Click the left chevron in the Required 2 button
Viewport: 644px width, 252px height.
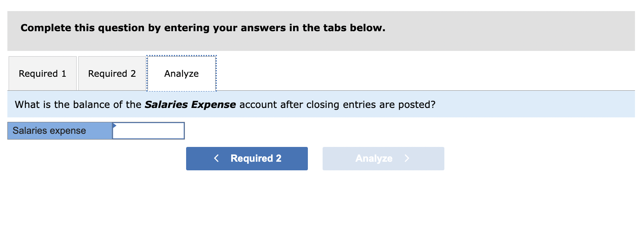click(x=216, y=158)
